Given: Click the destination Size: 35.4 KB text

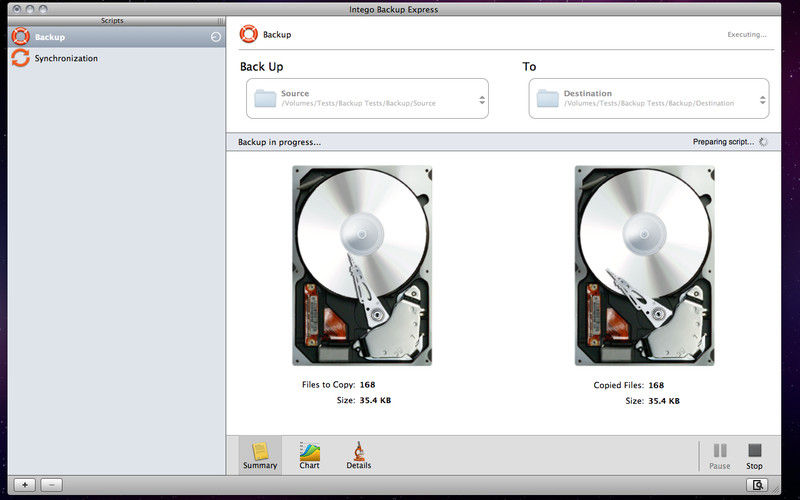Looking at the screenshot, I should (653, 401).
